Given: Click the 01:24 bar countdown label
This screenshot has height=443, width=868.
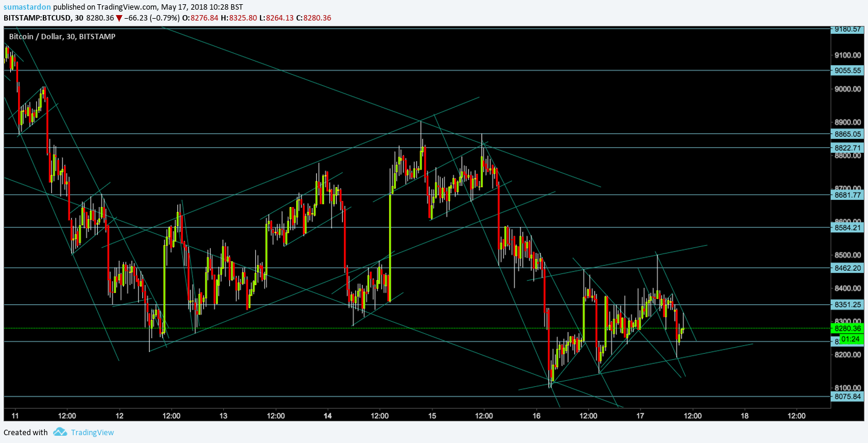Looking at the screenshot, I should (x=850, y=339).
